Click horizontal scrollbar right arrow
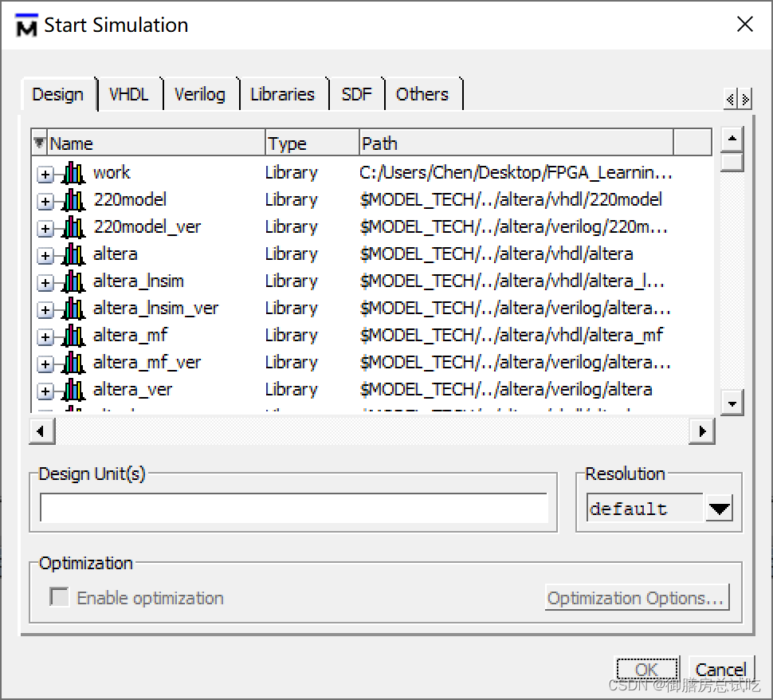Viewport: 773px width, 700px height. (701, 431)
